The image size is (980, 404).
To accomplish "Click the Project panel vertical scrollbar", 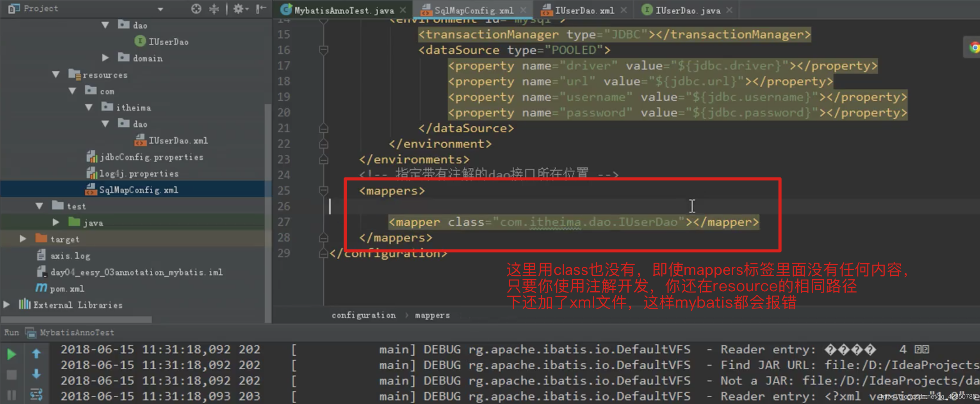I will coord(268,213).
